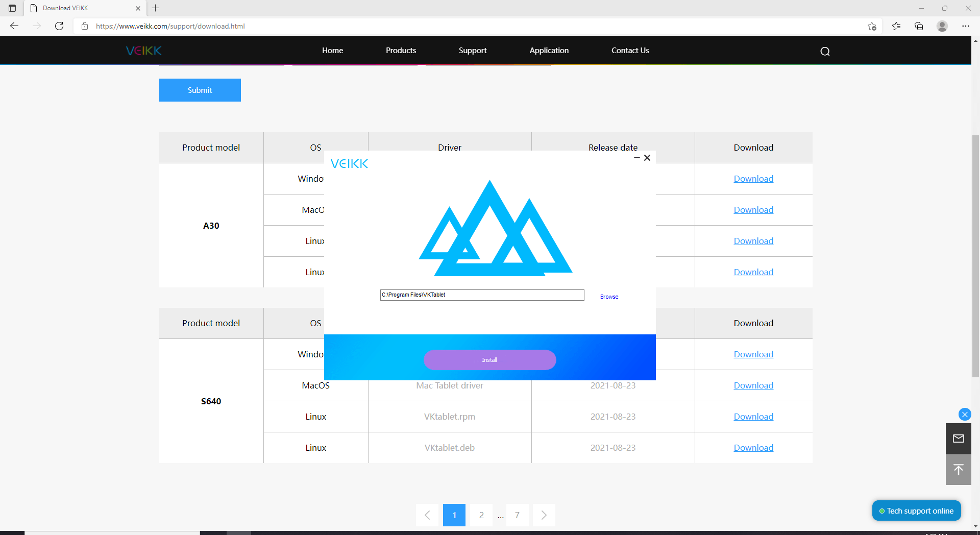
Task: Open the tab actions menu icon
Action: point(12,8)
